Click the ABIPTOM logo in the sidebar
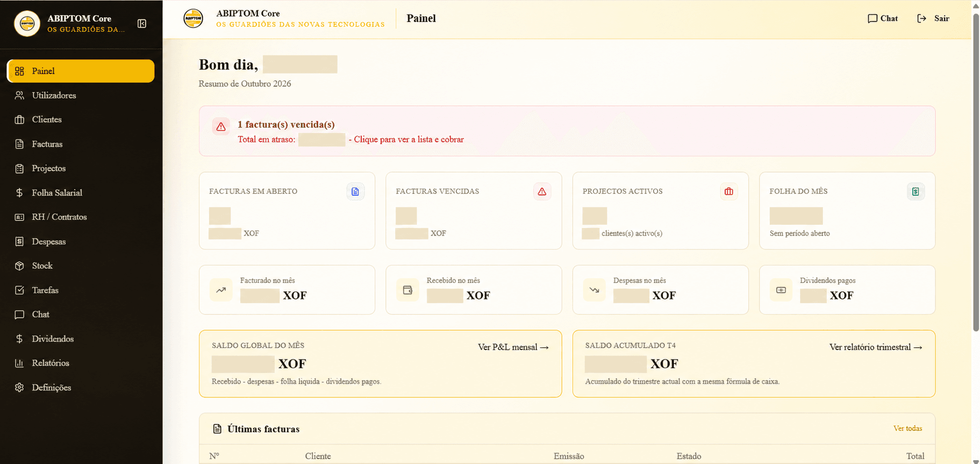 (x=27, y=24)
